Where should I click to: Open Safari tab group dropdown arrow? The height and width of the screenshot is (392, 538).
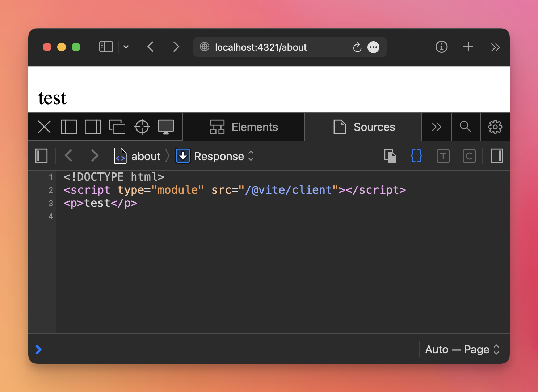[x=126, y=47]
